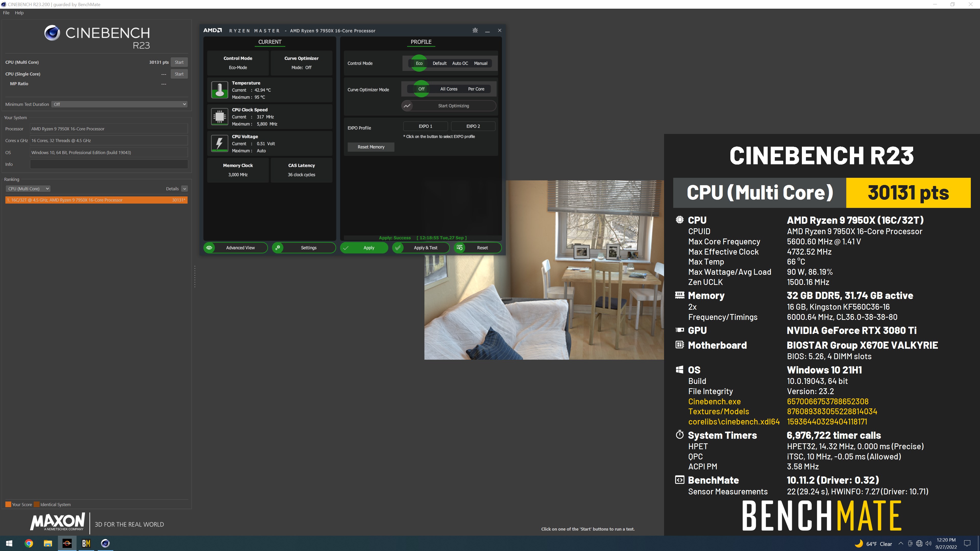Screen dimensions: 980x551
Task: Click the 30131 pts score panel
Action: click(x=908, y=193)
